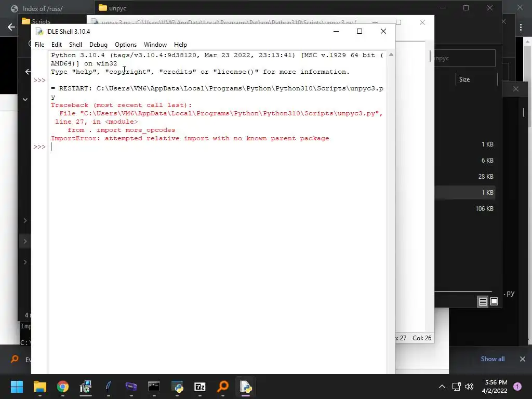Image resolution: width=532 pixels, height=399 pixels.
Task: Click the RESTART line in the shell output
Action: 217,88
